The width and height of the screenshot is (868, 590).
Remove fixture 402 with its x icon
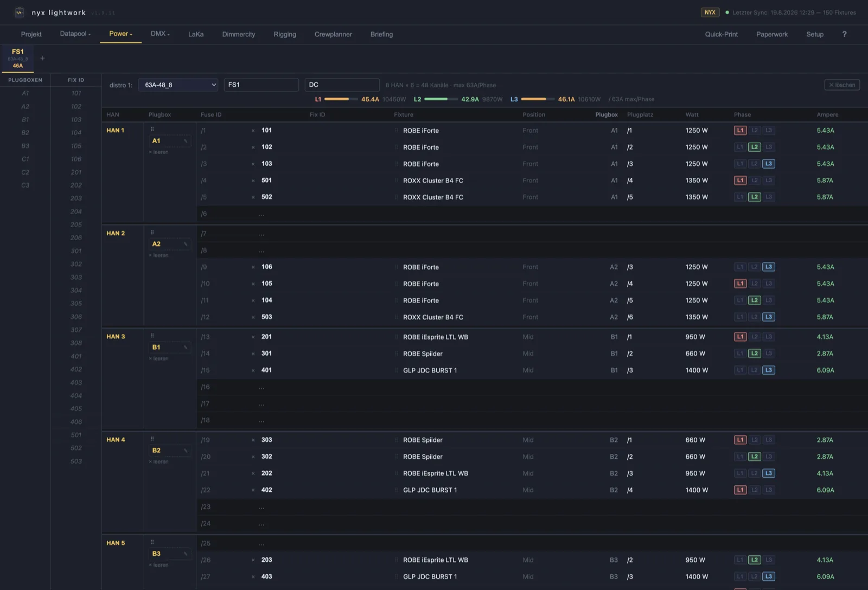tap(253, 490)
